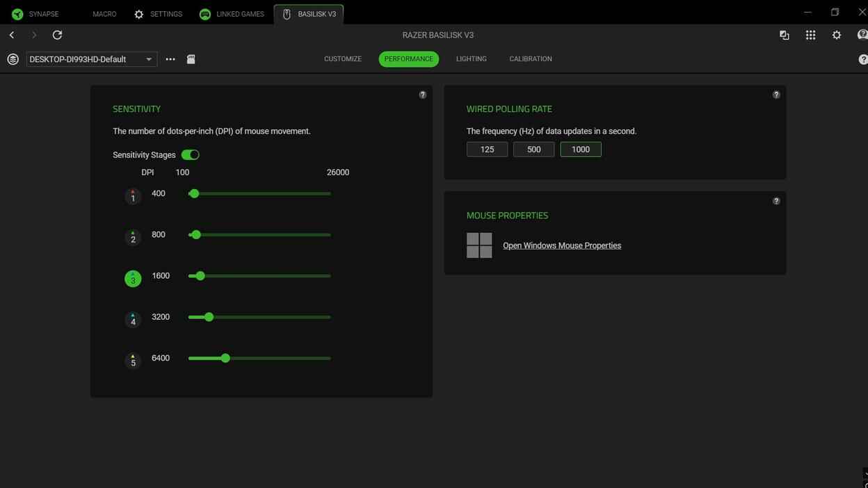Click the 6400 DPI value for stage 5

[161, 358]
